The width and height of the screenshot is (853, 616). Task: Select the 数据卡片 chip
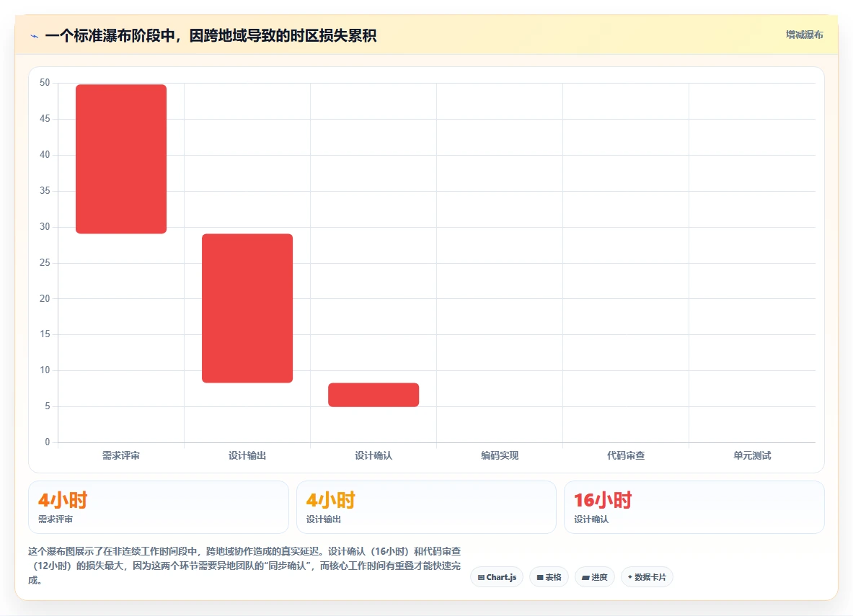point(647,577)
